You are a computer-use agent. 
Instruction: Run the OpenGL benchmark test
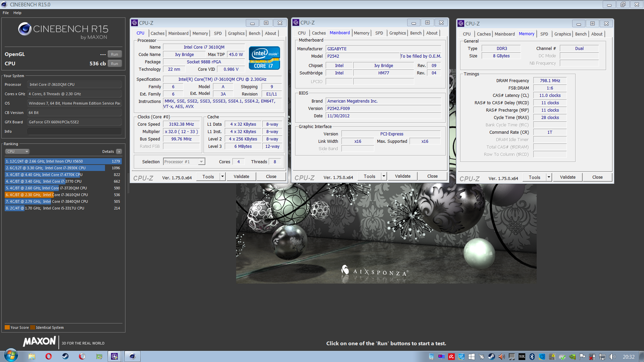point(114,54)
